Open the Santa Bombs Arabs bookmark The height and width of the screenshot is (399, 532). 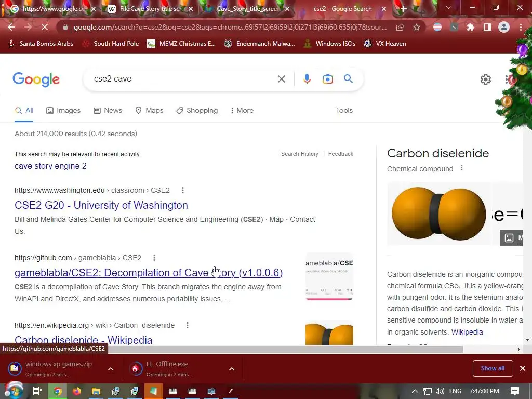41,44
